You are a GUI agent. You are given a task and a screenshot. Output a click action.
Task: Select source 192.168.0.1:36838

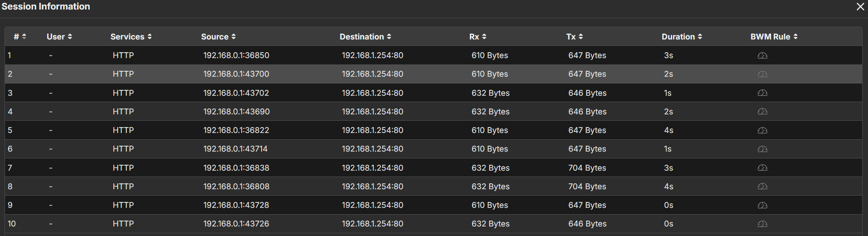click(236, 168)
